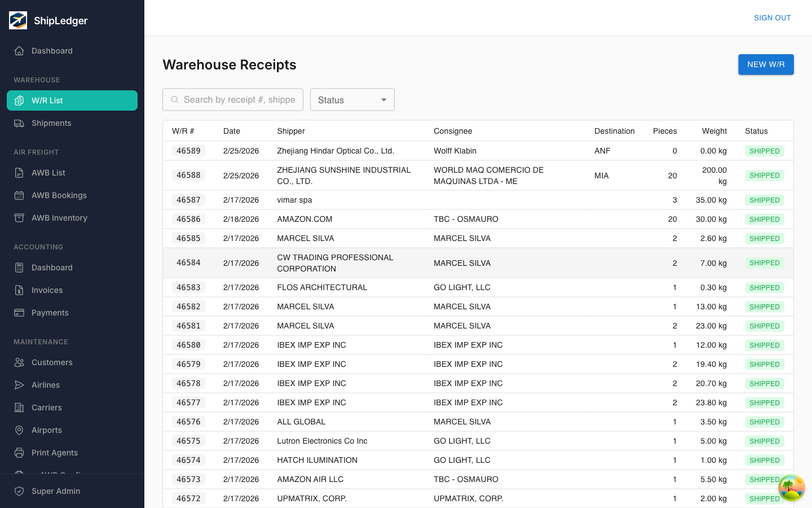Image resolution: width=812 pixels, height=508 pixels.
Task: Open receipt number 46584
Action: tap(188, 262)
